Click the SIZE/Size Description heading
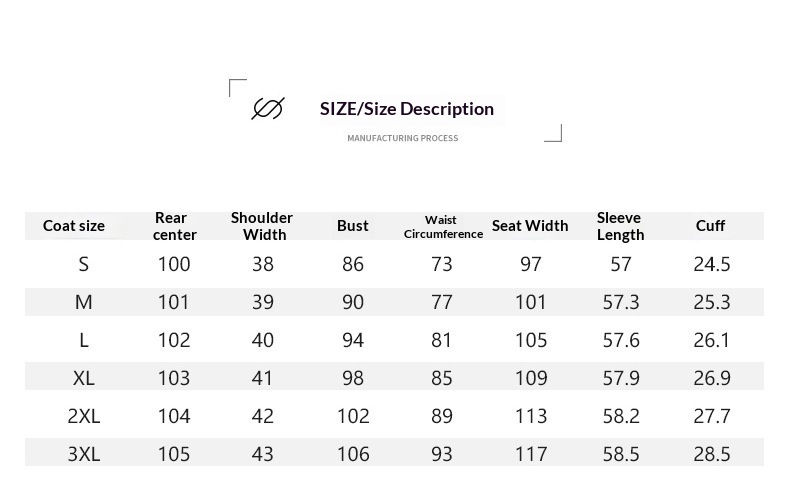Image resolution: width=790 pixels, height=480 pixels. [x=407, y=109]
